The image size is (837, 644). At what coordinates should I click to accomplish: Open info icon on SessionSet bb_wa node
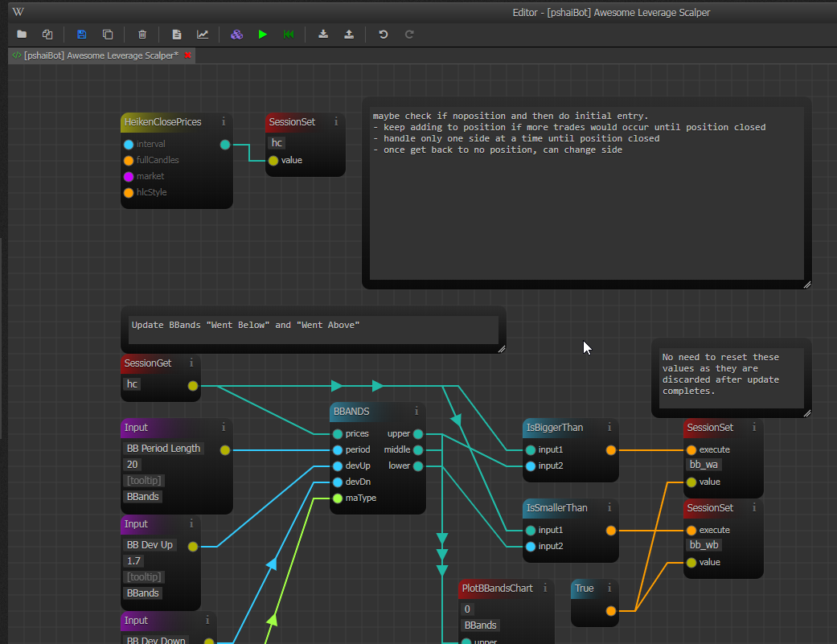click(x=753, y=427)
